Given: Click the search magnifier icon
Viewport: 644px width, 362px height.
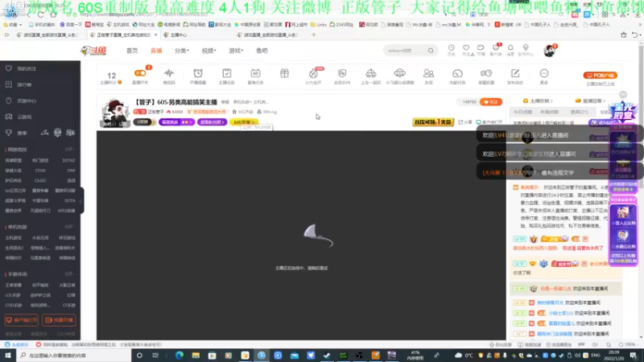Looking at the screenshot, I should point(431,51).
